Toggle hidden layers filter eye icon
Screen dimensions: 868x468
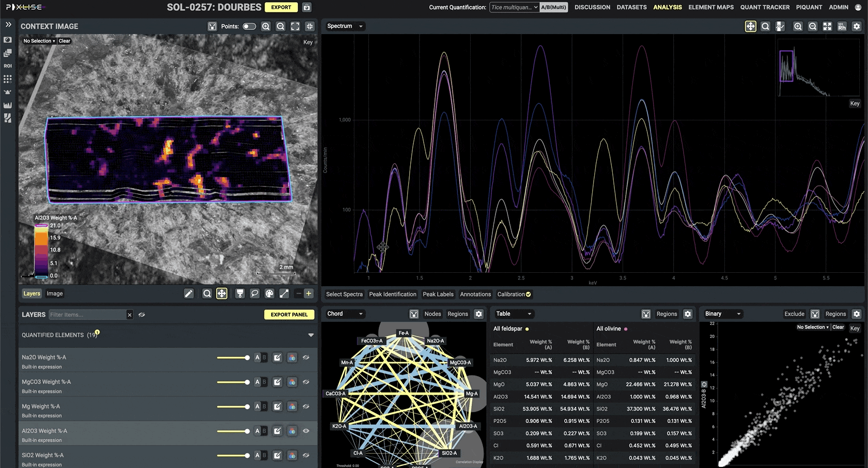(142, 315)
